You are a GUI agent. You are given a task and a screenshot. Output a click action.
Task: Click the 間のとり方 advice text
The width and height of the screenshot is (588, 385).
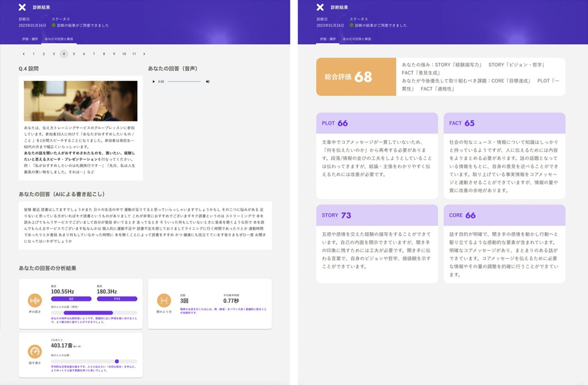[x=223, y=311]
